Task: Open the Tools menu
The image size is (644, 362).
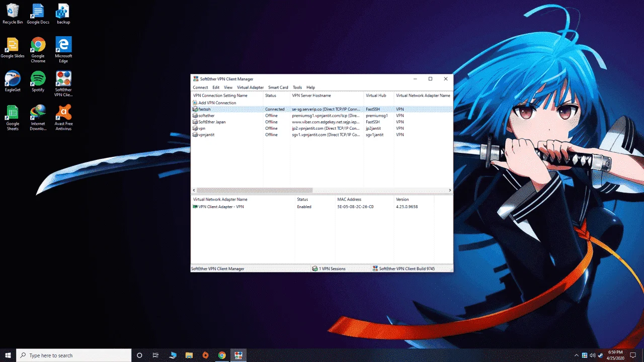Action: pos(297,87)
